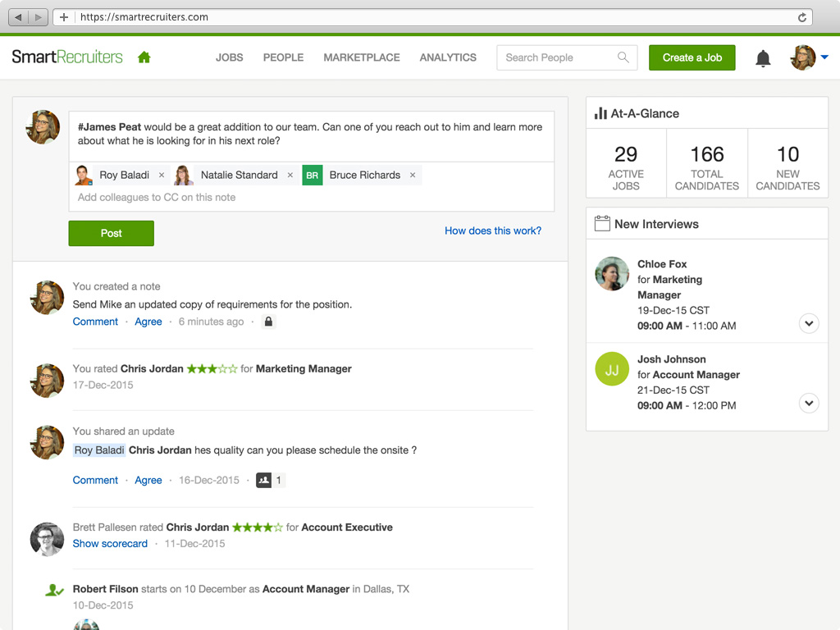
Task: Open the user profile menu arrow
Action: point(824,57)
